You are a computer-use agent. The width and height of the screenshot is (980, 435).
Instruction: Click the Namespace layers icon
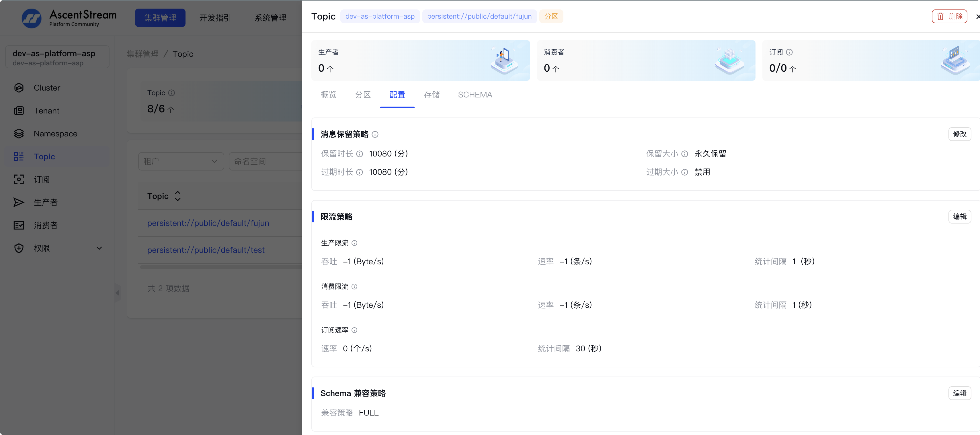point(19,134)
